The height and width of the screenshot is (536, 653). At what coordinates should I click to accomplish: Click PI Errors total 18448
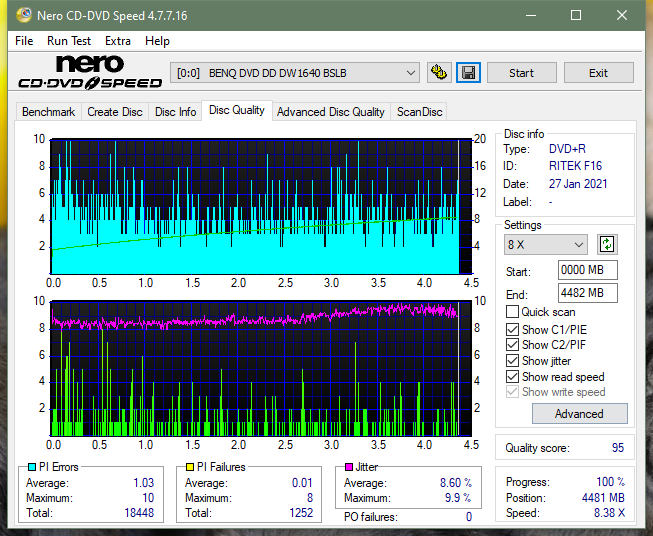pyautogui.click(x=139, y=513)
